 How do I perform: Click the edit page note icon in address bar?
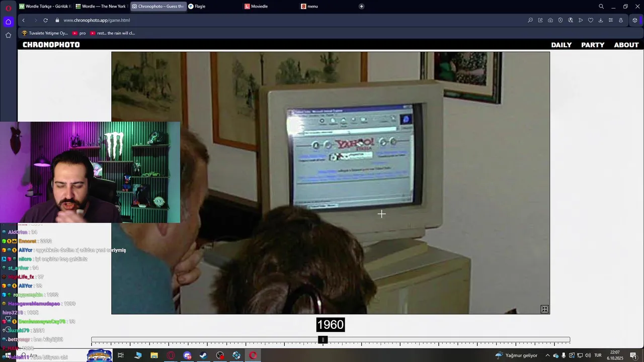coord(540,20)
